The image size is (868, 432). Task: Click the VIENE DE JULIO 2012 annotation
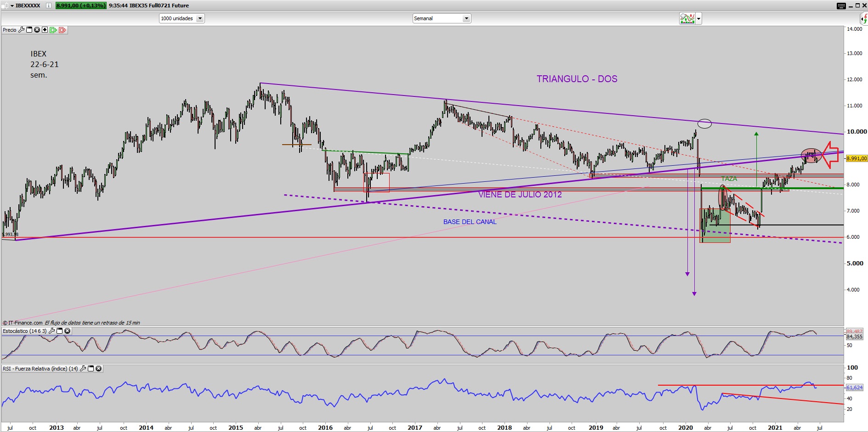click(520, 195)
